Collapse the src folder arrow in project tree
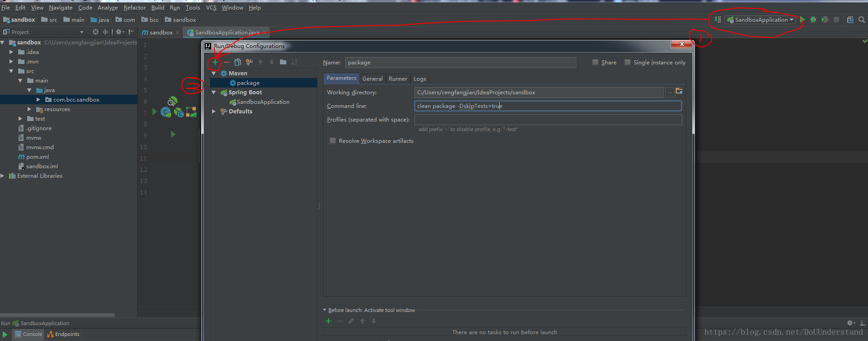 [x=11, y=71]
